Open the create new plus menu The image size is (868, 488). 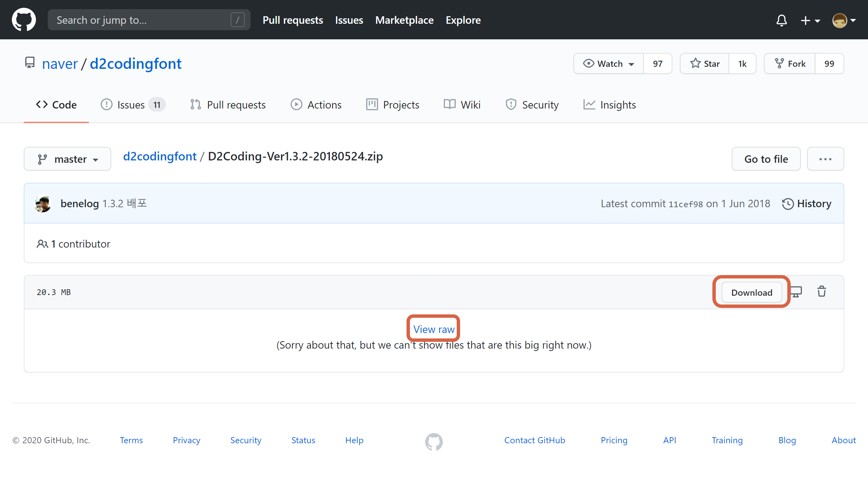(810, 20)
